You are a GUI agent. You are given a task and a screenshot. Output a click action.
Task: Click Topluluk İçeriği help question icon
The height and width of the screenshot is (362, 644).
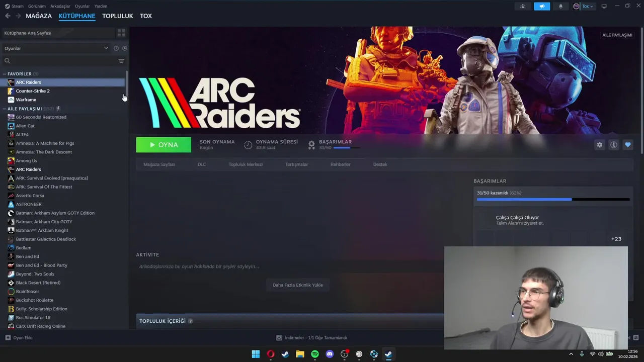click(190, 321)
